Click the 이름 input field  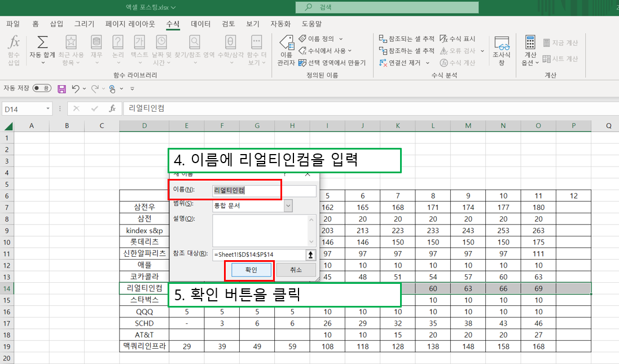click(264, 190)
